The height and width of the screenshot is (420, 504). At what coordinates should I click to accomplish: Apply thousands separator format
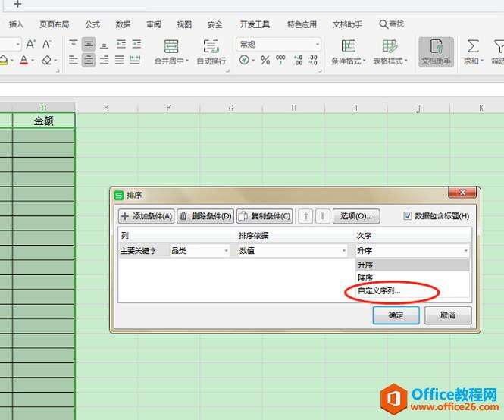pos(280,60)
